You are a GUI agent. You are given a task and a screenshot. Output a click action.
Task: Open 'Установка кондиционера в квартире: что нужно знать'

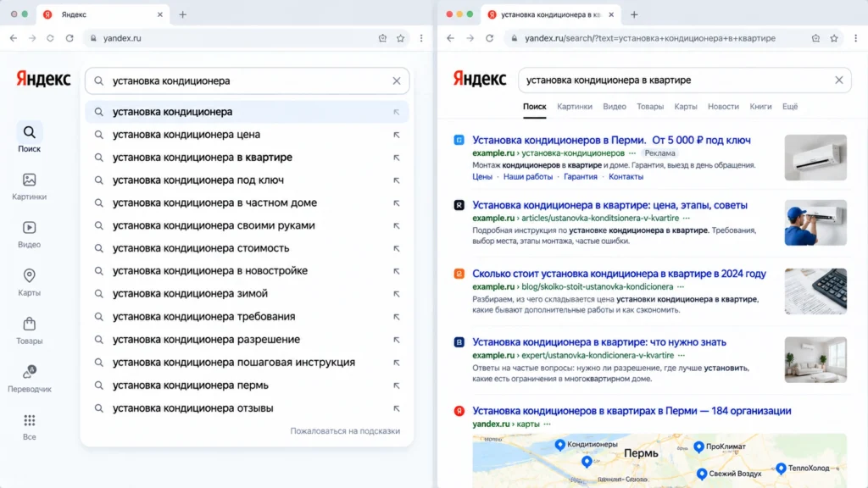(599, 342)
